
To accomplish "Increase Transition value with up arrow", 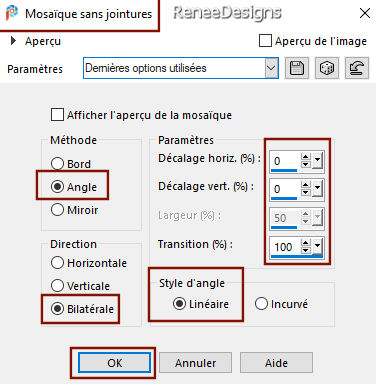I will (306, 242).
